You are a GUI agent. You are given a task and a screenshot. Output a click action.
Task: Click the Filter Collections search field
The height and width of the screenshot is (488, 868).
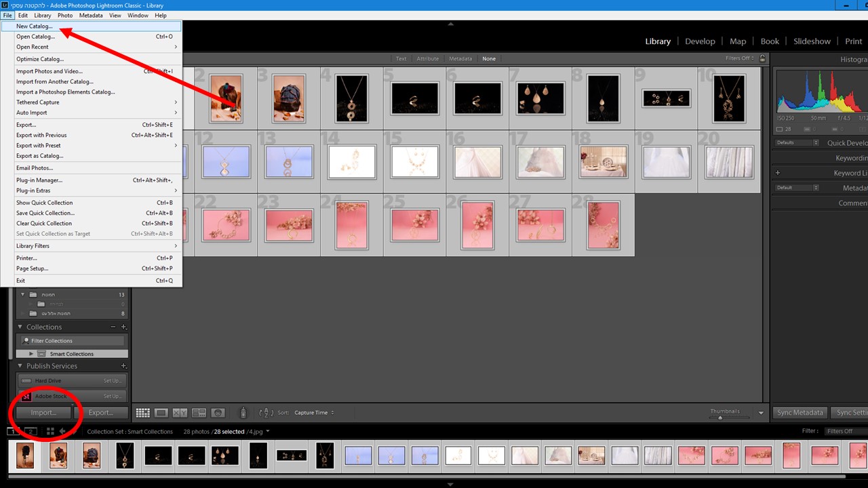pyautogui.click(x=72, y=341)
